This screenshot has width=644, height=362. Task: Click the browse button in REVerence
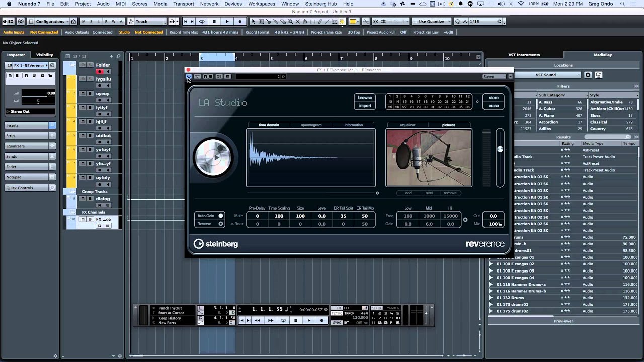coord(365,98)
